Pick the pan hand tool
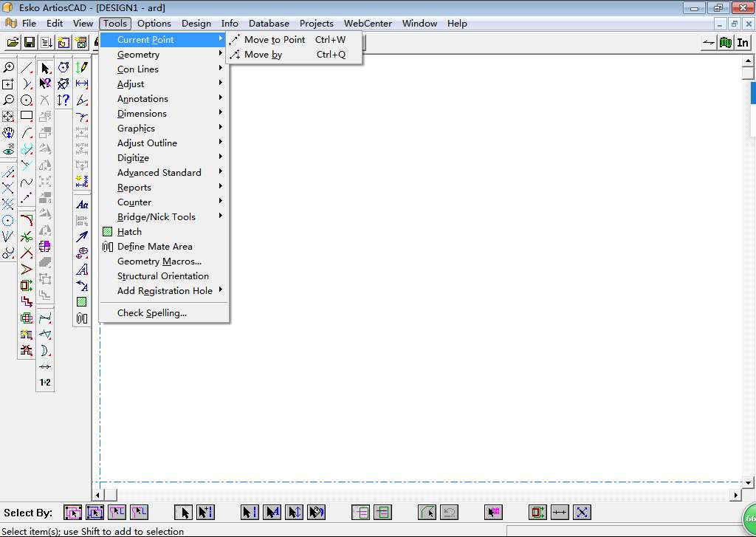 8,133
